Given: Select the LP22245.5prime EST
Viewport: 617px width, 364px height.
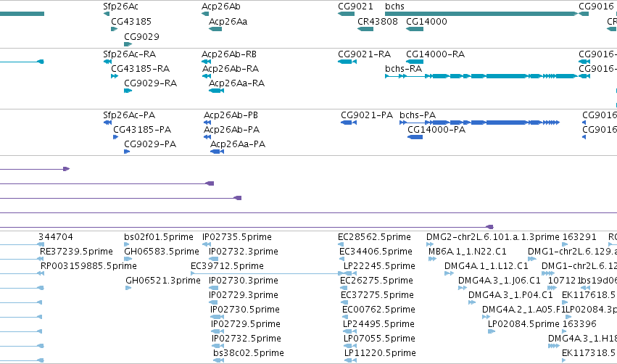Looking at the screenshot, I should (350, 273).
